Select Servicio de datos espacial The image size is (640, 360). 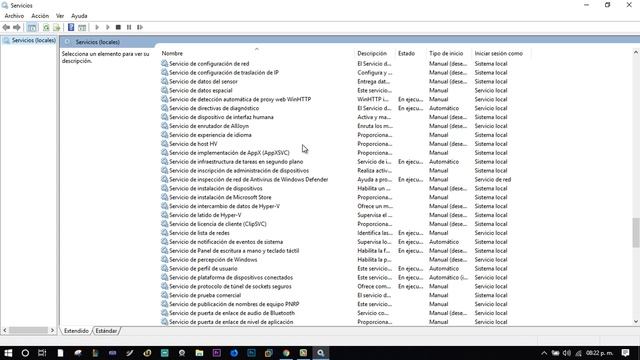[200, 91]
